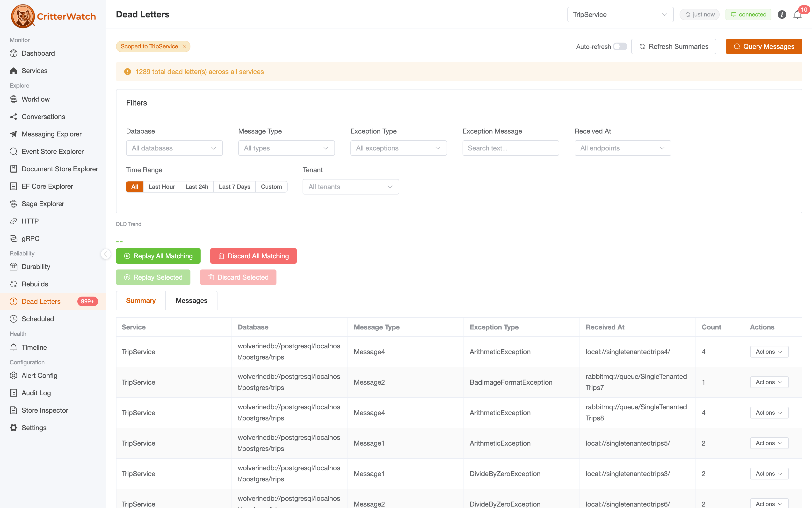Open Actions menu for singletenantedtrips5 row

[769, 443]
